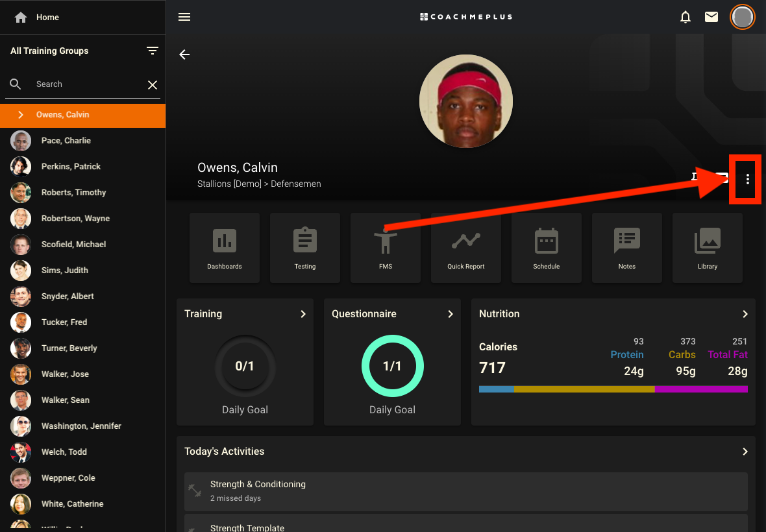
Task: Expand the Nutrition card arrow
Action: [x=745, y=314]
